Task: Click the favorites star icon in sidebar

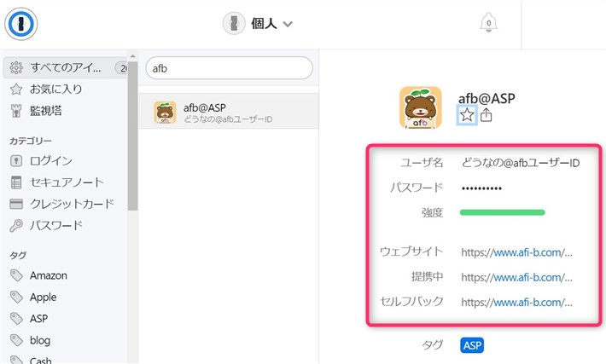Action: tap(16, 90)
